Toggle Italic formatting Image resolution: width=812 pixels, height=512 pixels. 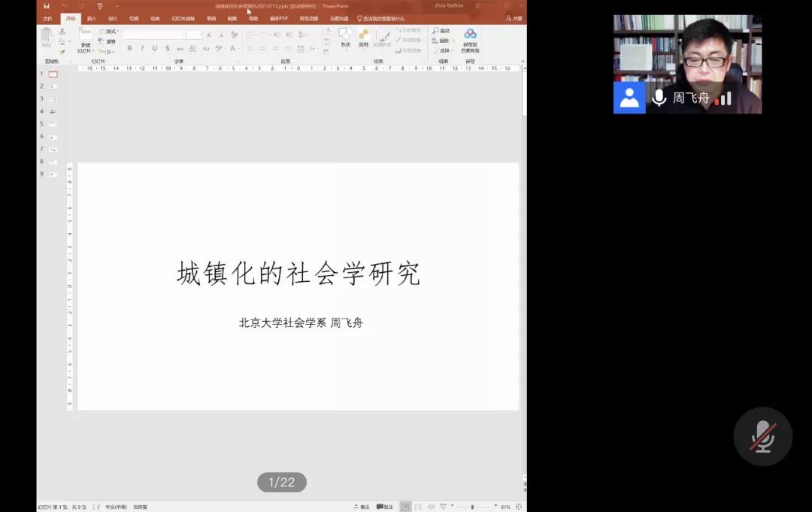(x=142, y=48)
